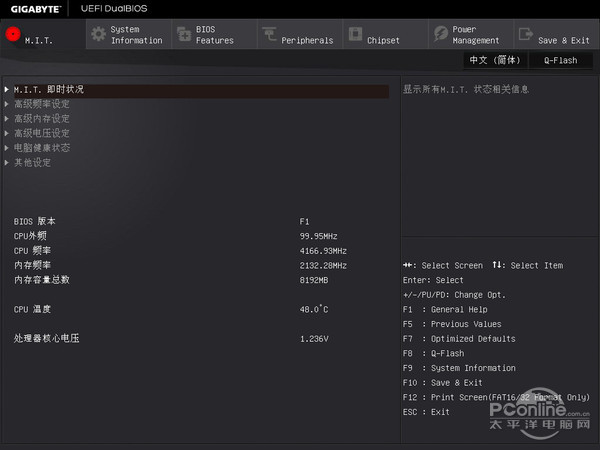This screenshot has height=450, width=600.
Task: Open 高级内存设定 memory settings
Action: [42, 118]
